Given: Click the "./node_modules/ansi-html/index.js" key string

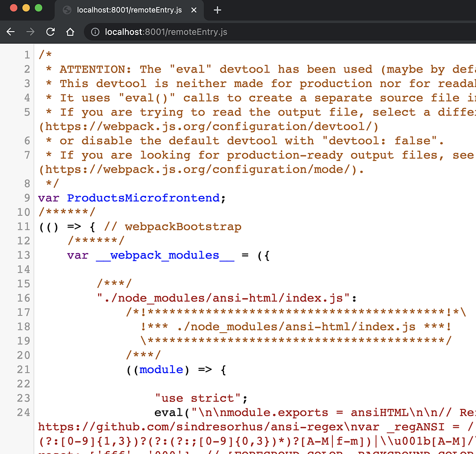Looking at the screenshot, I should [x=224, y=298].
